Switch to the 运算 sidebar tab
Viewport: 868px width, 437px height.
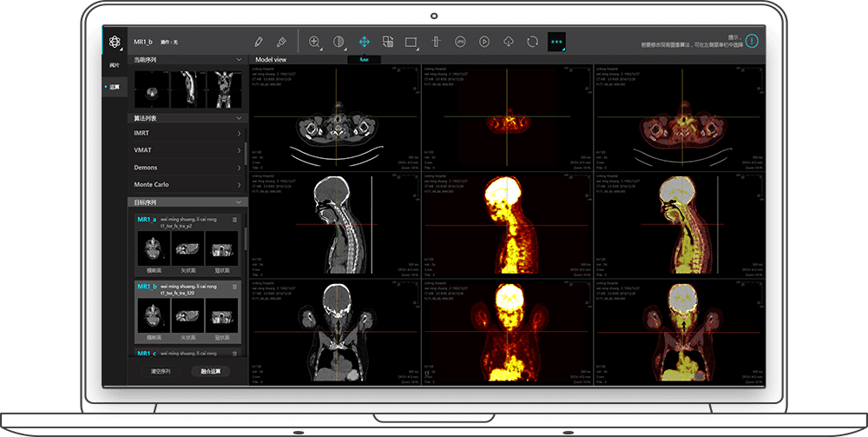(115, 87)
